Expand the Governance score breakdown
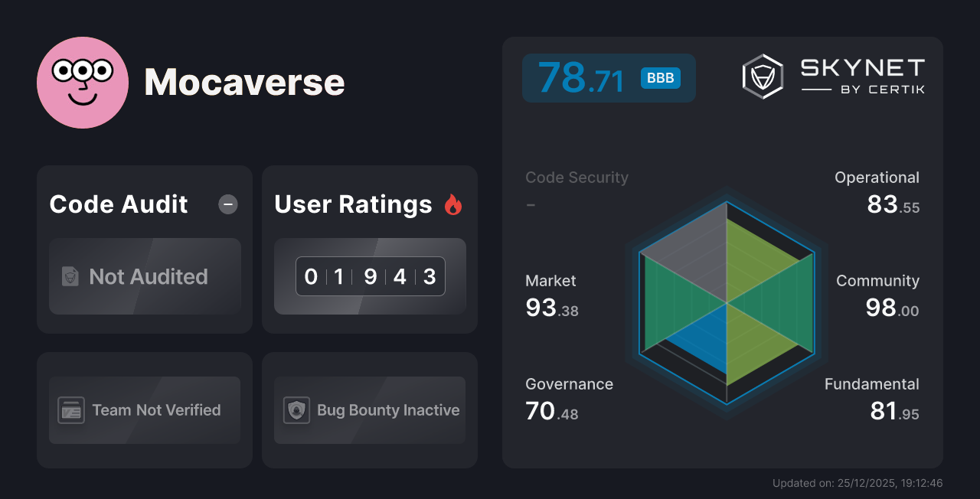This screenshot has width=980, height=499. click(x=569, y=398)
